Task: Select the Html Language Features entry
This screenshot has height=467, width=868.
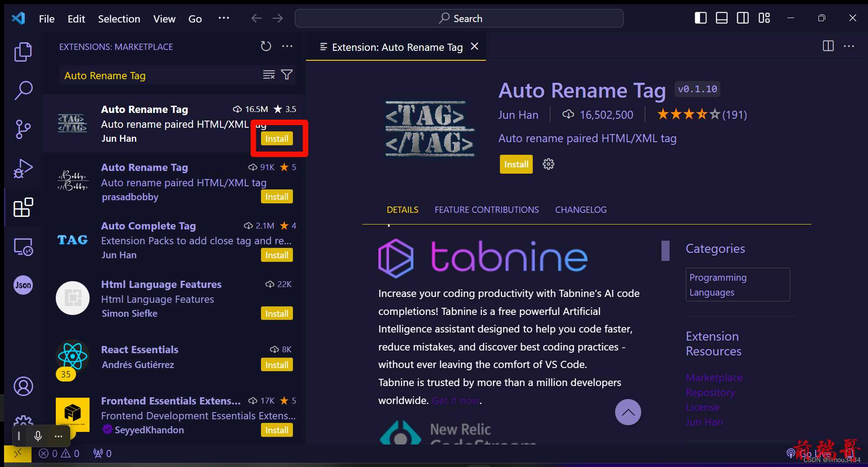Action: [x=174, y=299]
